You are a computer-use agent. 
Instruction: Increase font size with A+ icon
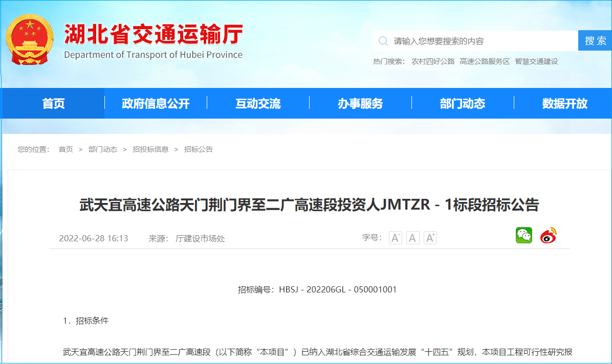pyautogui.click(x=430, y=238)
